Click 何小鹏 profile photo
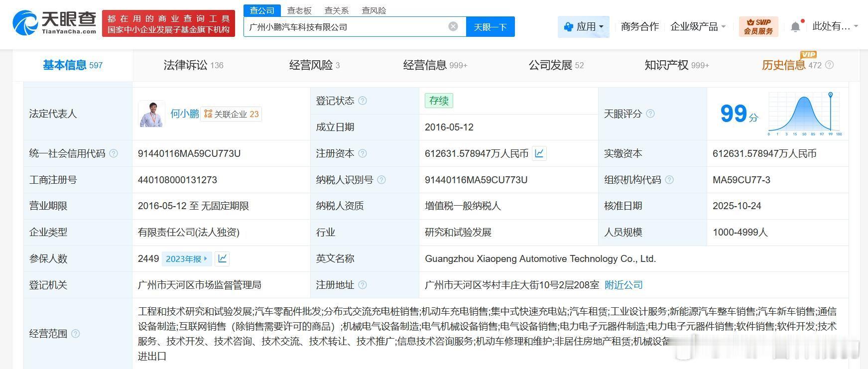 tap(151, 114)
